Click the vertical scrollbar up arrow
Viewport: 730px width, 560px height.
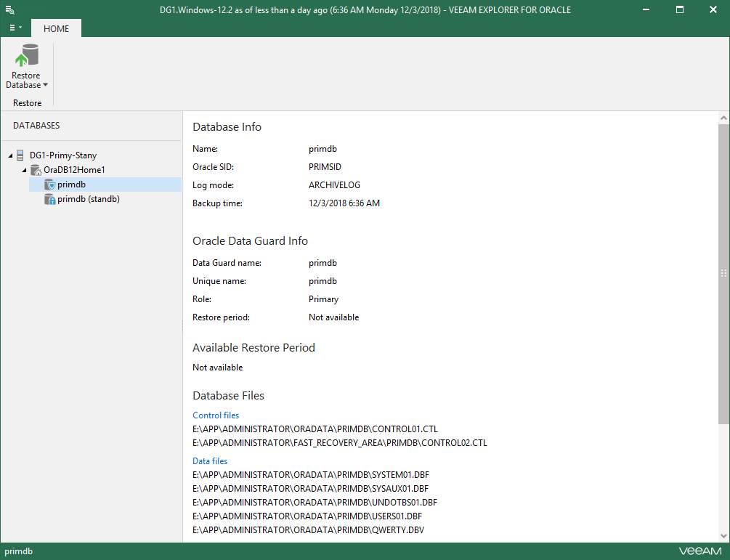coord(723,118)
